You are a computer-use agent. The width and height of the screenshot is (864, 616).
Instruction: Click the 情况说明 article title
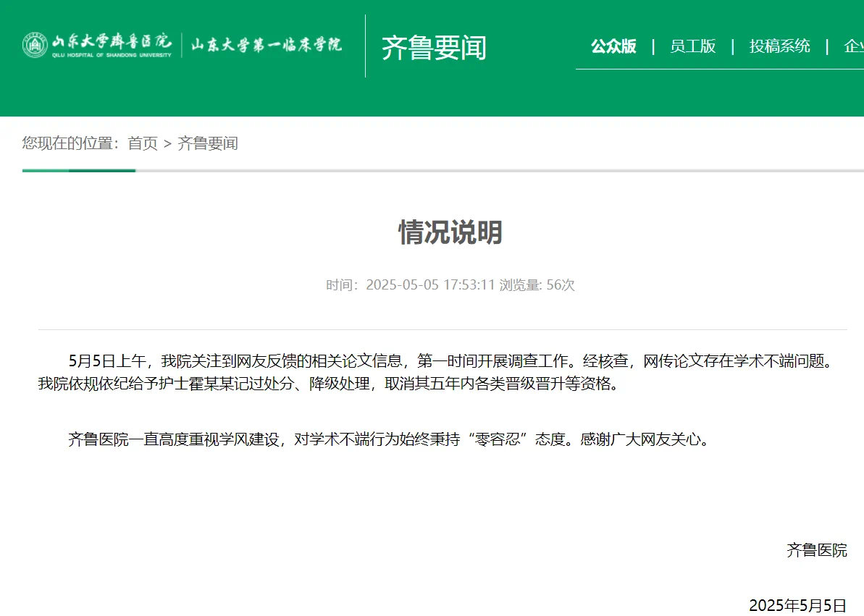[450, 232]
